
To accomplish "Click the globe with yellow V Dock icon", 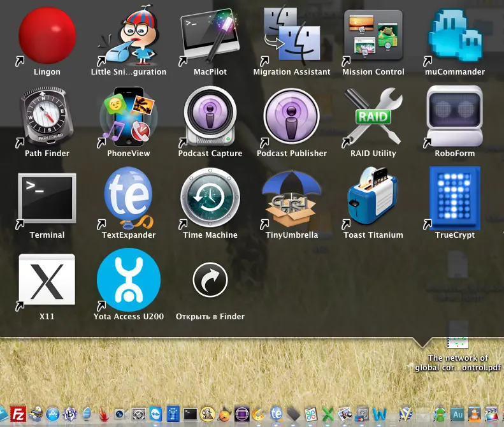I will pos(405,414).
